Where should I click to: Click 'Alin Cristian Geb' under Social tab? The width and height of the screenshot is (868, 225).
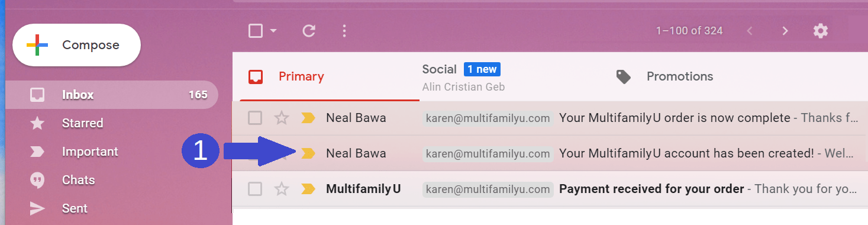(x=463, y=87)
